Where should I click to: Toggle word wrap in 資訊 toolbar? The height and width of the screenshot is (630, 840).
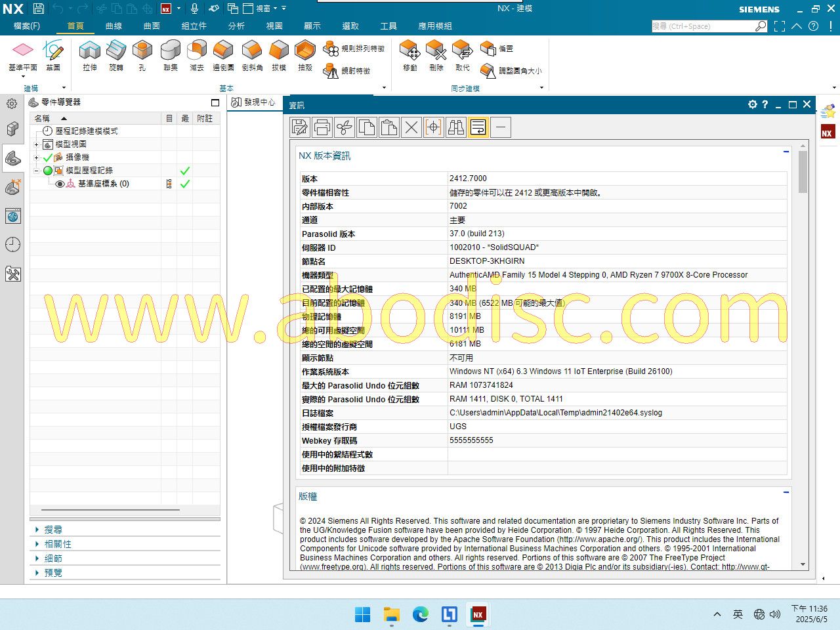(478, 127)
